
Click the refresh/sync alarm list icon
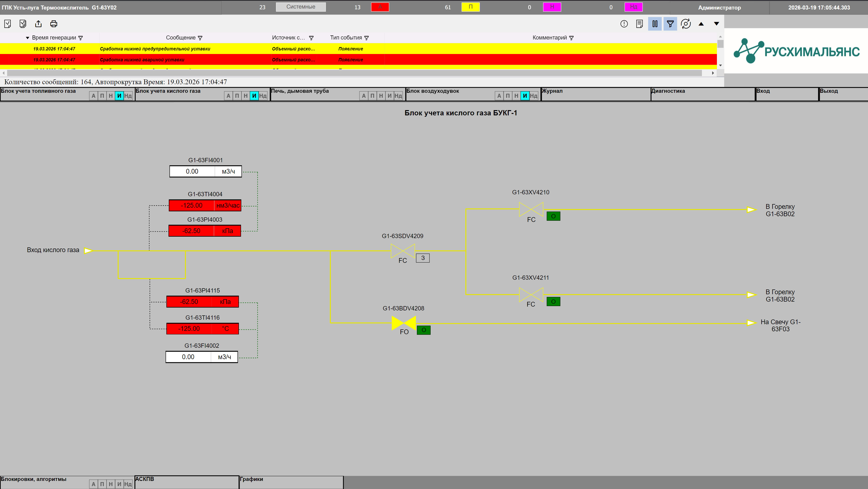(x=686, y=24)
